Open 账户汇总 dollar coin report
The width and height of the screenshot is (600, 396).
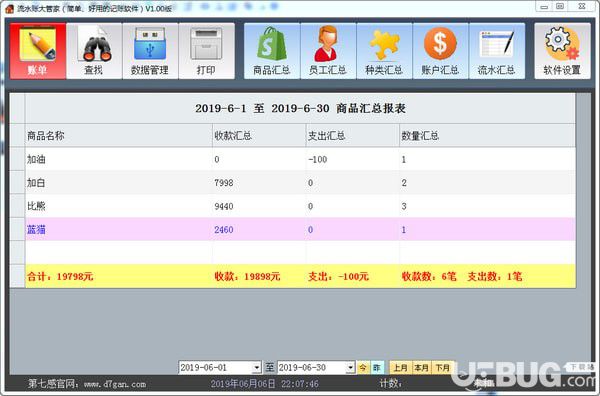point(440,51)
